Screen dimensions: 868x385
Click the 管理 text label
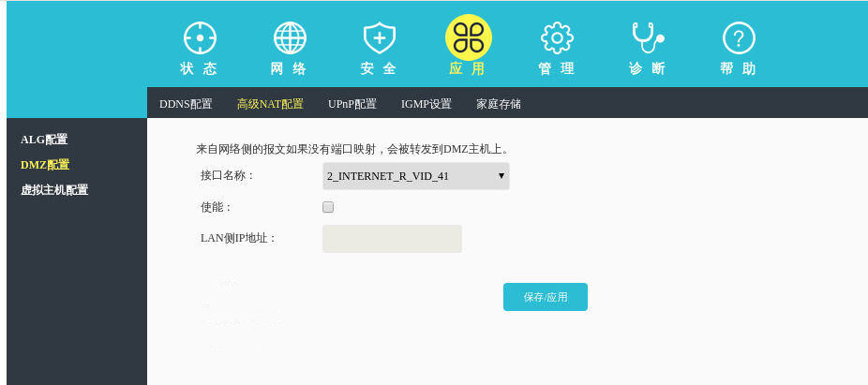pos(557,68)
